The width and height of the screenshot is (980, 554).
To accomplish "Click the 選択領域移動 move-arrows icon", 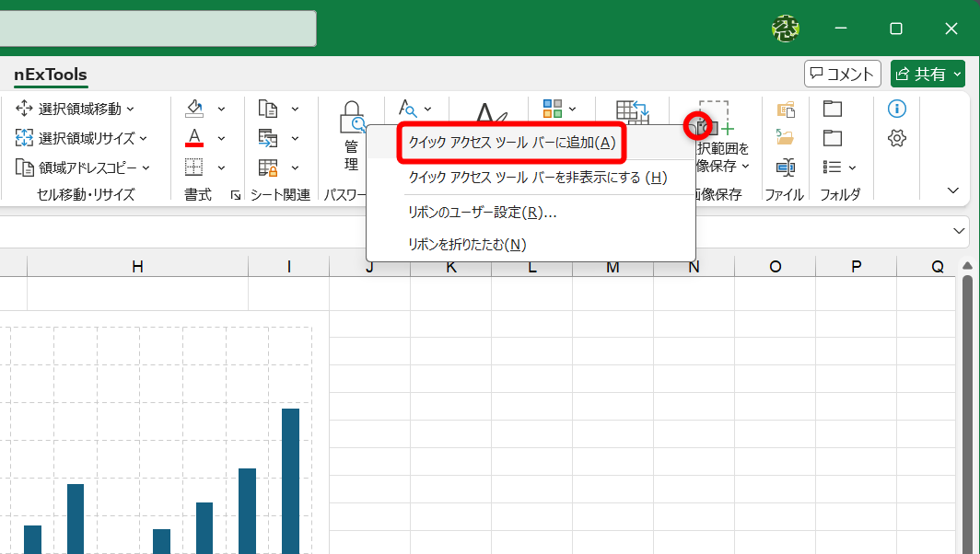I will pos(24,109).
